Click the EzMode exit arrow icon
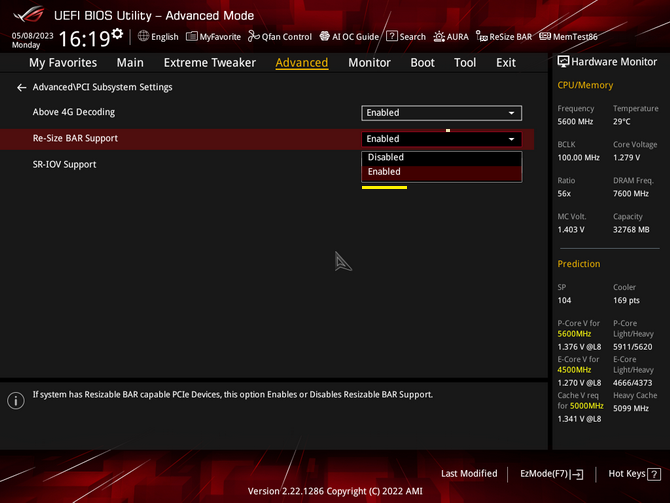Screen dimensions: 670x503 click(x=577, y=474)
